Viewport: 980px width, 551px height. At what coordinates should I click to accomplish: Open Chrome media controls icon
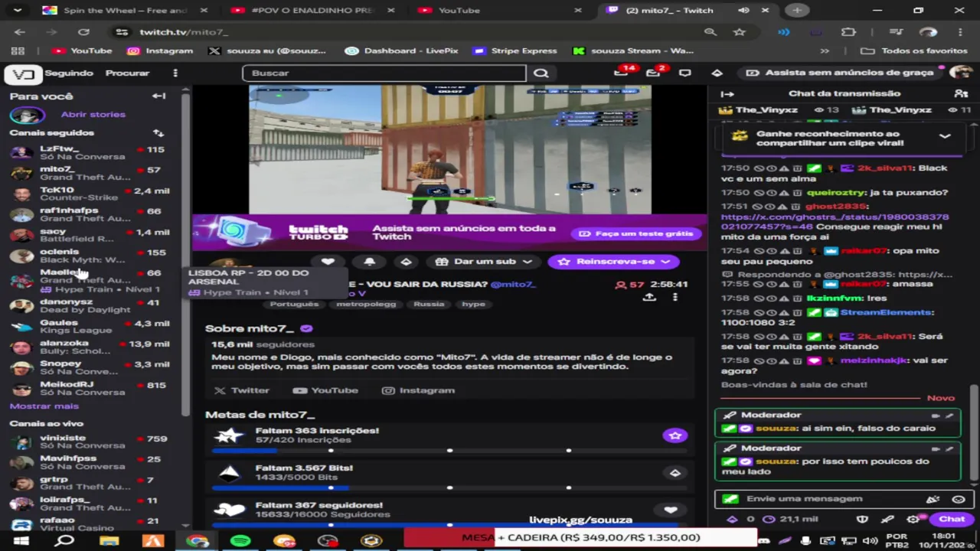[896, 32]
